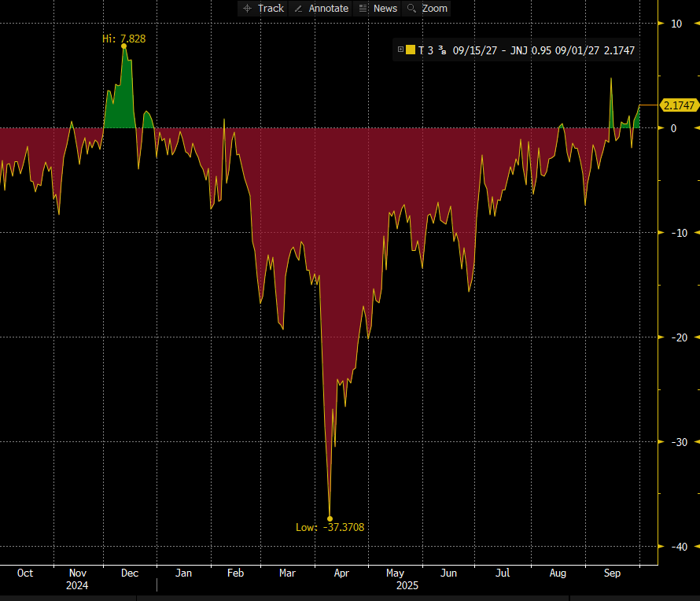Click the Zoom magnifier icon
700x601 pixels.
(x=411, y=9)
